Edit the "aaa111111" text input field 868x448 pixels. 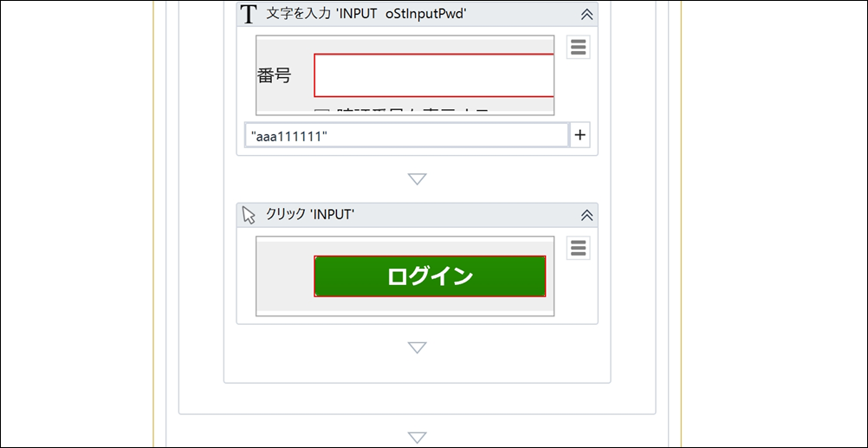pyautogui.click(x=407, y=135)
